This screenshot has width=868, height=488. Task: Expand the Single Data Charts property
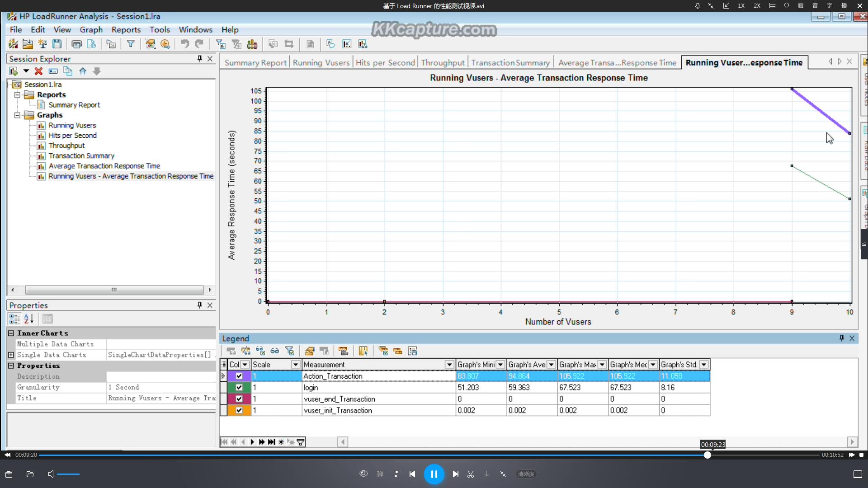11,355
